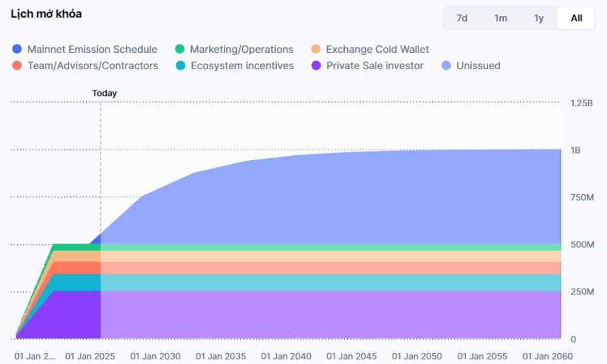Switch to the 7d time range tab
The width and height of the screenshot is (607, 364).
pos(461,18)
